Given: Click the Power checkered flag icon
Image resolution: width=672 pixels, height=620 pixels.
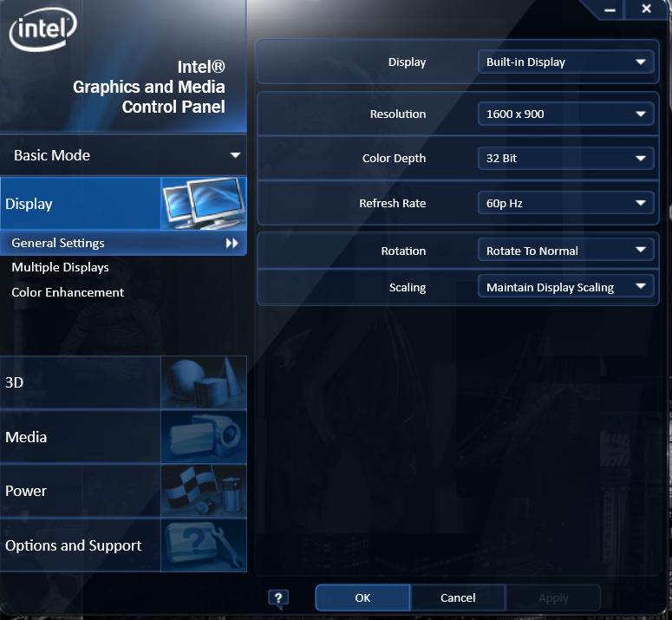Looking at the screenshot, I should coord(204,491).
